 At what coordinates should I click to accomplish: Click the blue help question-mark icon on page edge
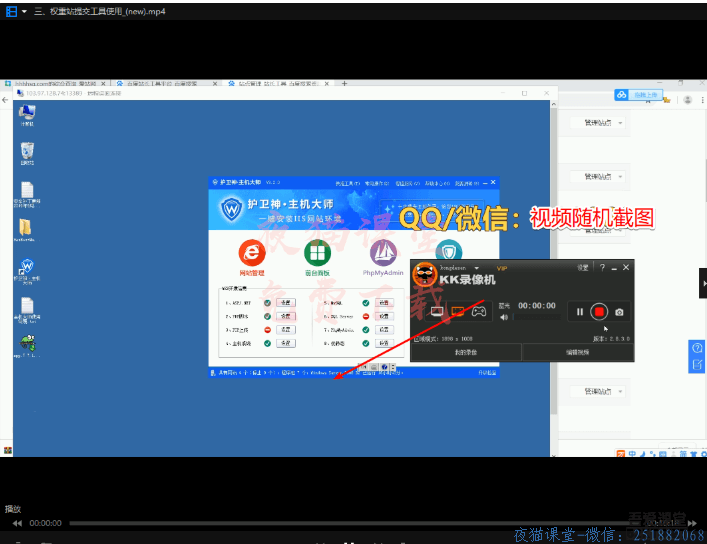tap(697, 348)
